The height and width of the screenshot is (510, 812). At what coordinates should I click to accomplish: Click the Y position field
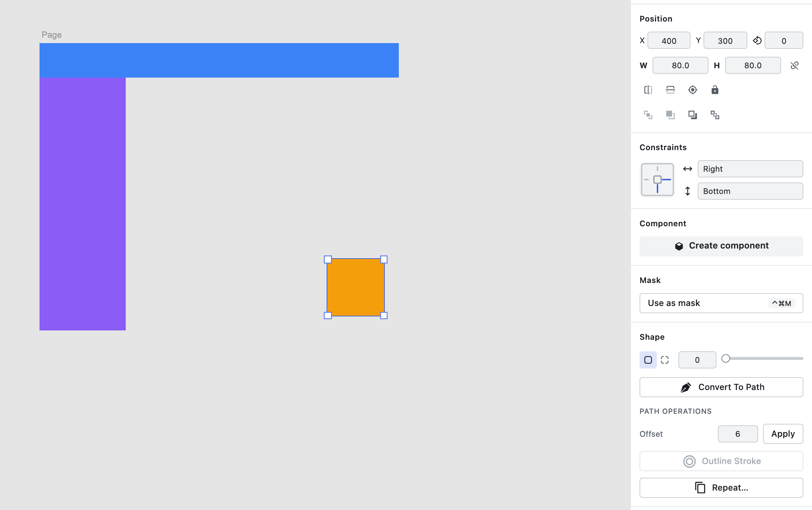pyautogui.click(x=725, y=41)
